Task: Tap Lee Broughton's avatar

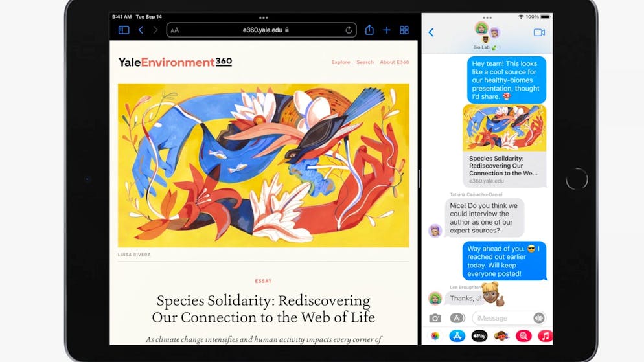Action: pyautogui.click(x=435, y=299)
